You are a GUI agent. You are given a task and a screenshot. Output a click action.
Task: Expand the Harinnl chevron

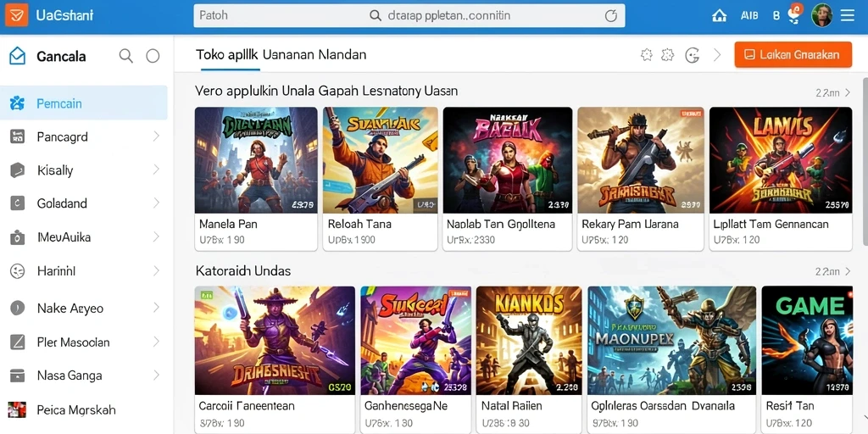coord(156,271)
